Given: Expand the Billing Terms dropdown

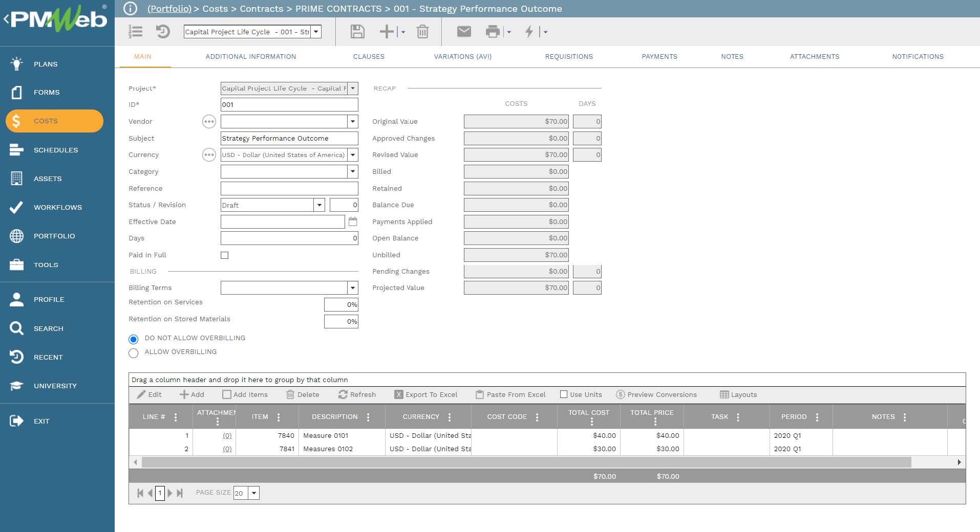Looking at the screenshot, I should (x=353, y=287).
